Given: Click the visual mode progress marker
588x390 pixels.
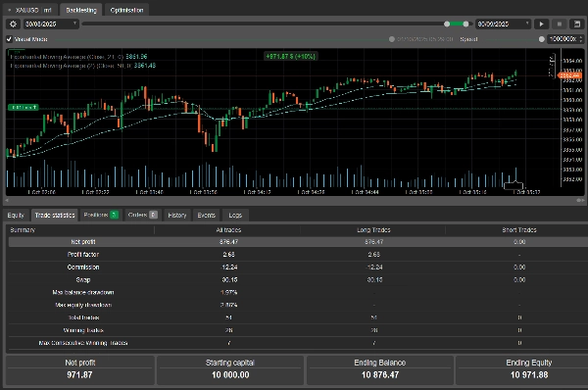Looking at the screenshot, I should coord(392,39).
